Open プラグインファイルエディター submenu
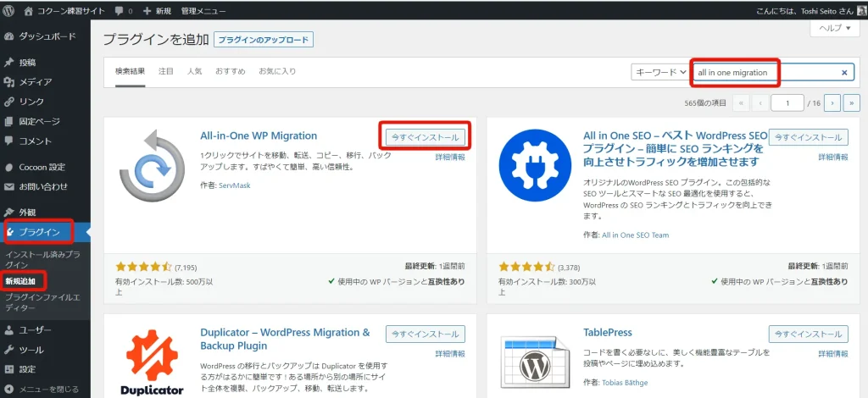The width and height of the screenshot is (868, 398). 42,302
